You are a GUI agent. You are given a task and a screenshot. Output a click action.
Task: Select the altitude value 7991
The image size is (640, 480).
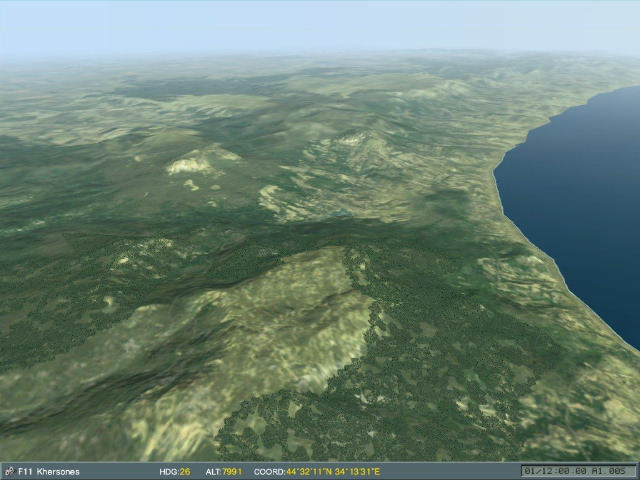click(232, 471)
